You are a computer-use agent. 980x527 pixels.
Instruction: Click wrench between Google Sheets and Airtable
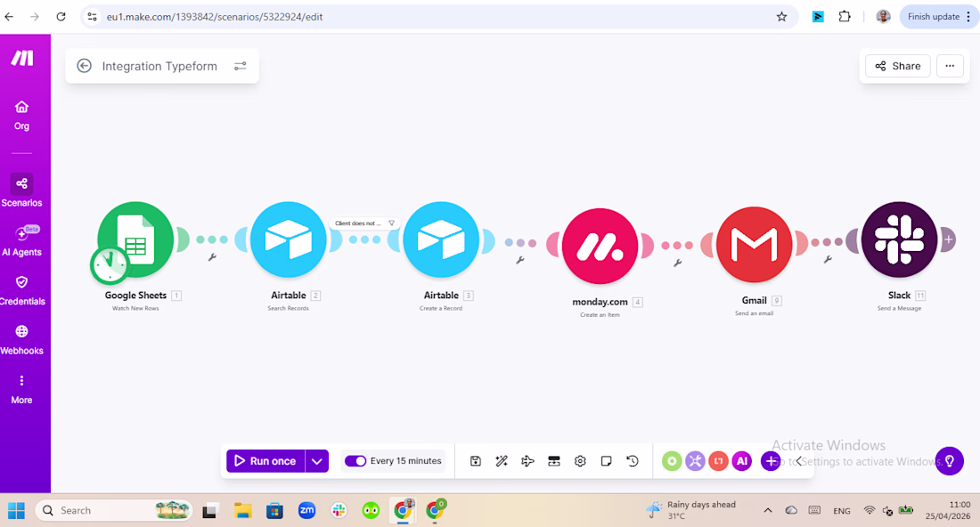[x=213, y=256]
